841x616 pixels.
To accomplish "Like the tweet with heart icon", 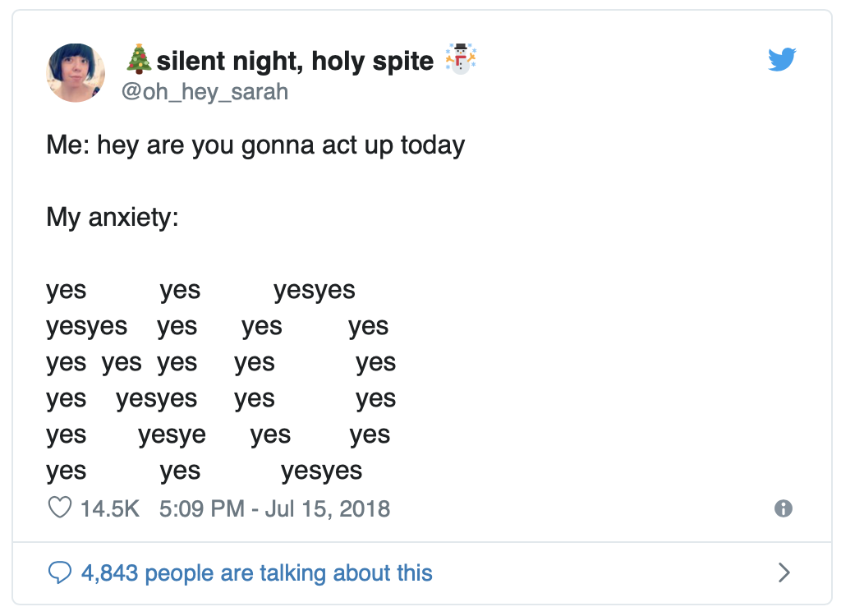I will 59,508.
